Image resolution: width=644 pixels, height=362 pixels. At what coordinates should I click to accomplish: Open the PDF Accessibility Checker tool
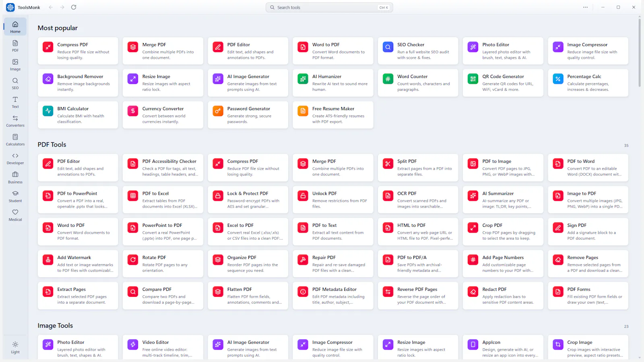click(x=163, y=167)
